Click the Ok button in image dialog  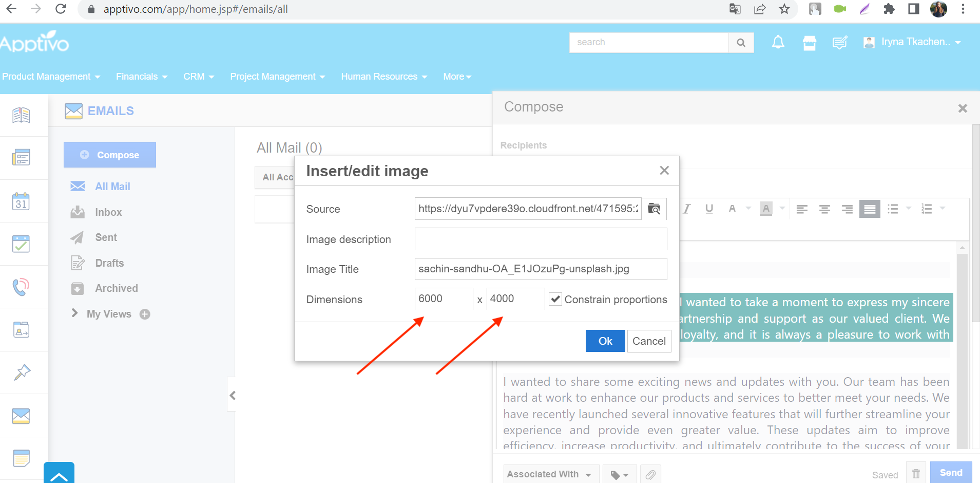tap(605, 341)
